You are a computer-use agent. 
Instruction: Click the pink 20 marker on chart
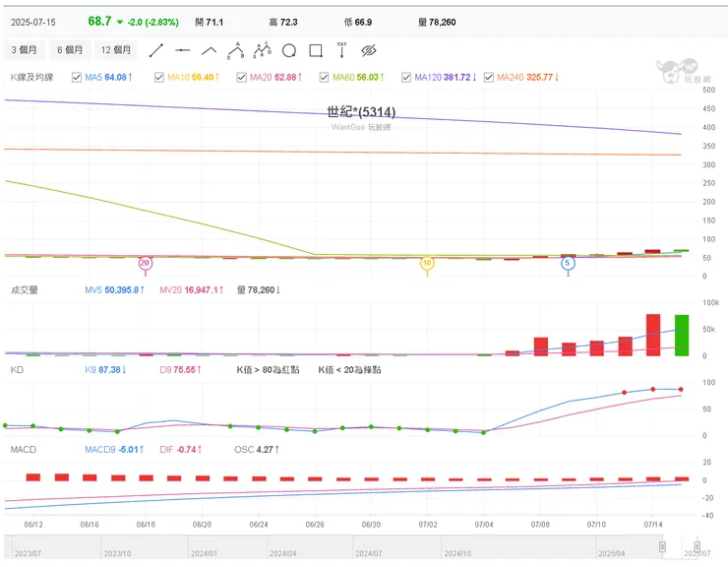click(146, 263)
